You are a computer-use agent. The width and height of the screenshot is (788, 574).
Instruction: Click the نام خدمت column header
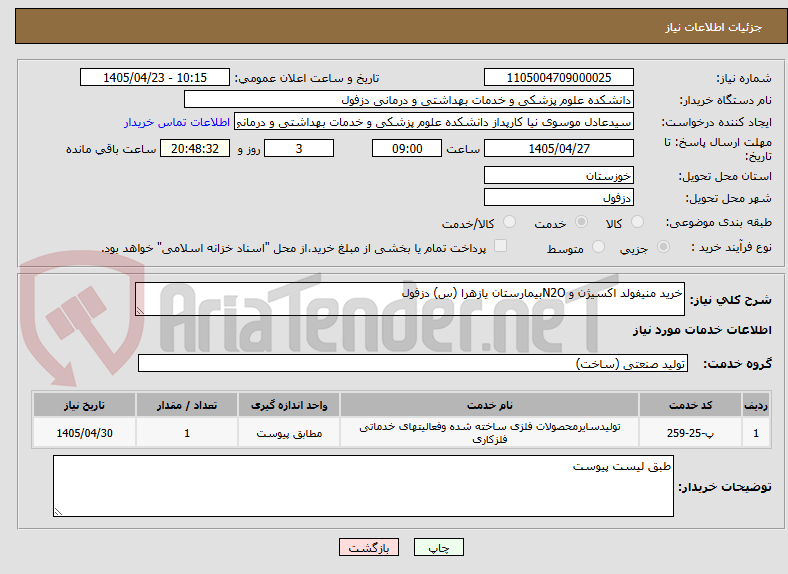point(489,405)
